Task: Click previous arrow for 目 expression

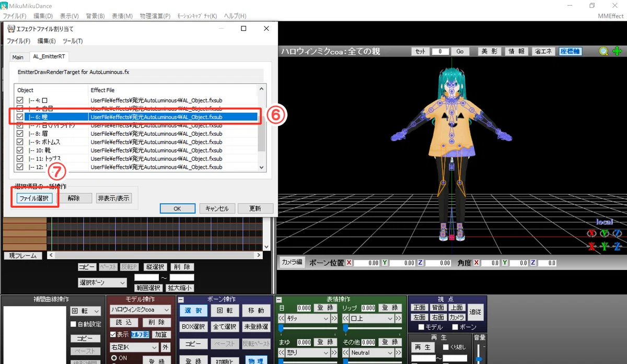Action: pyautogui.click(x=281, y=318)
